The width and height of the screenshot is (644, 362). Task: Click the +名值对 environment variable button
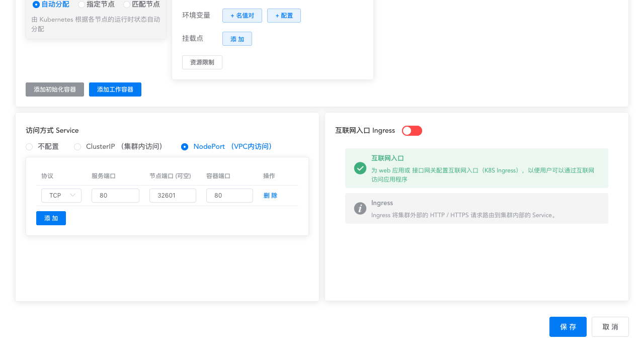tap(242, 16)
